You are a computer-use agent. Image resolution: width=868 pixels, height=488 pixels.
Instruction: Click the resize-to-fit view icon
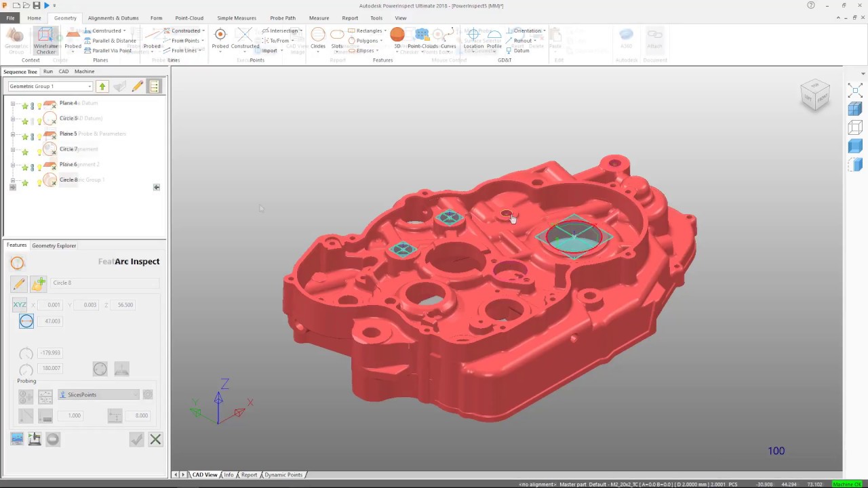[x=855, y=91]
